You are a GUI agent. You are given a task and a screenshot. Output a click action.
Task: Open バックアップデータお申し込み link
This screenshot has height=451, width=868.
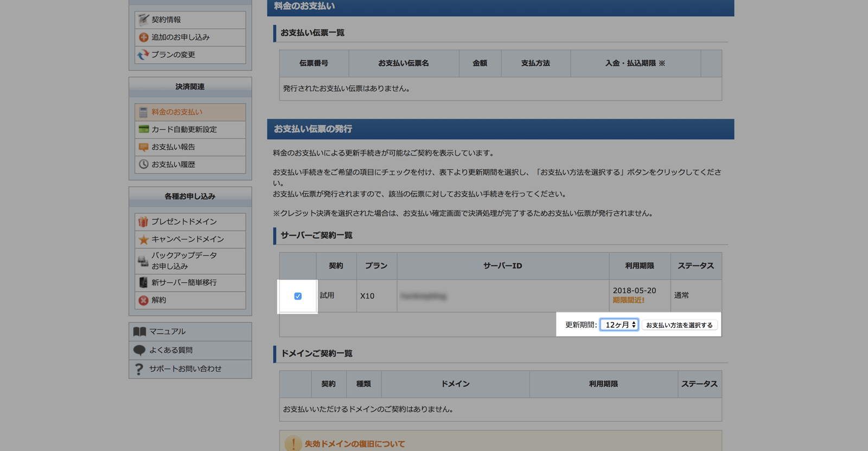click(x=190, y=261)
